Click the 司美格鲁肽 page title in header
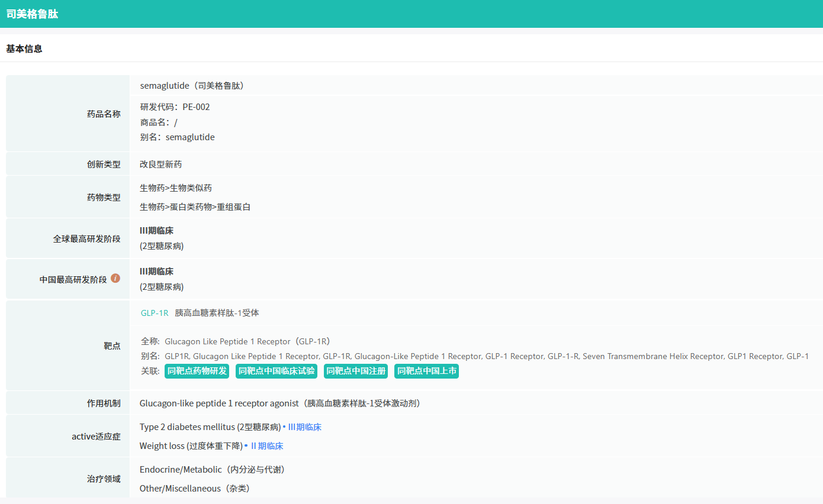Viewport: 823px width, 504px height. tap(32, 14)
